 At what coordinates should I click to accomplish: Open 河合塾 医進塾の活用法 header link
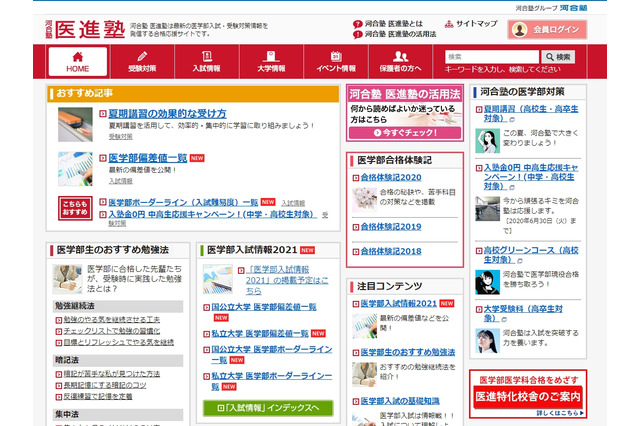[400, 34]
